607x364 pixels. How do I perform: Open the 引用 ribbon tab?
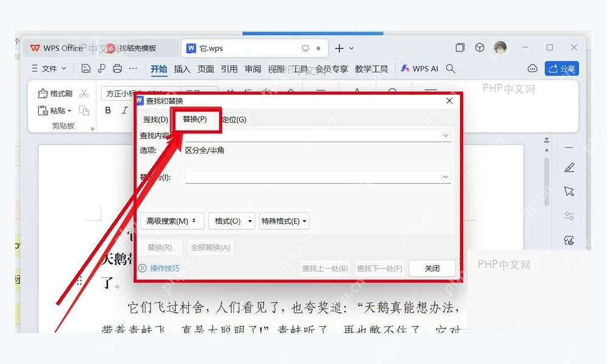click(x=229, y=69)
